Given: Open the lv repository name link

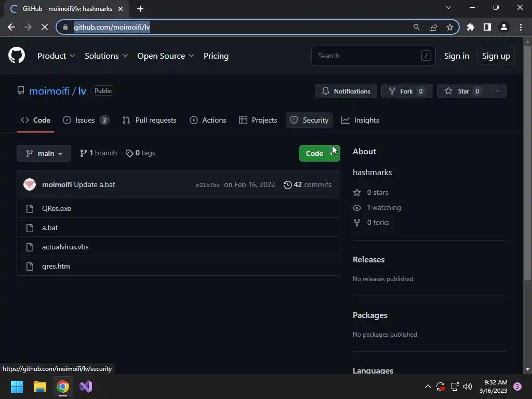Looking at the screenshot, I should click(82, 91).
